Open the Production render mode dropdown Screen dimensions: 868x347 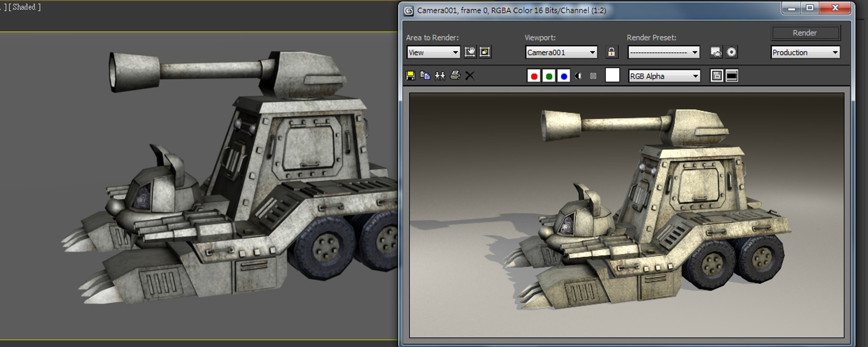click(x=805, y=52)
